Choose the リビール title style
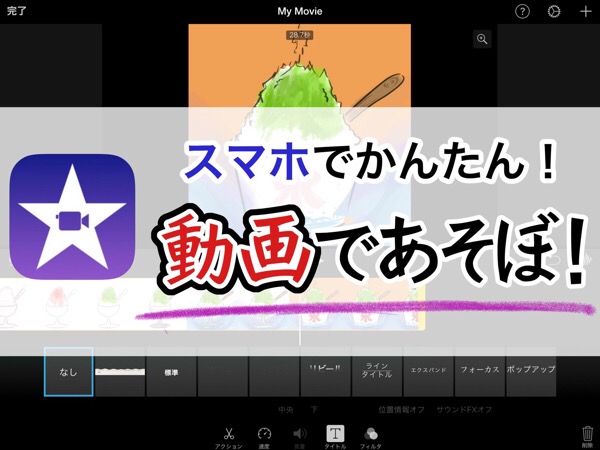This screenshot has height=450, width=600. tap(325, 372)
